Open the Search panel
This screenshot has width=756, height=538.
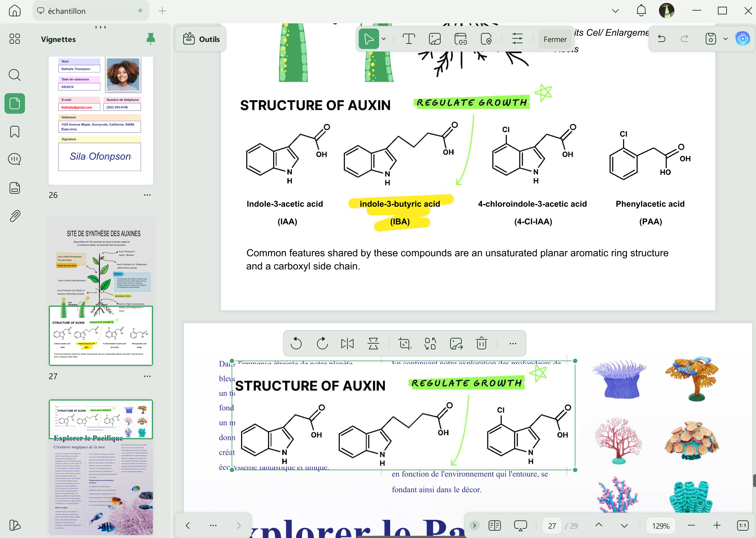pyautogui.click(x=15, y=75)
